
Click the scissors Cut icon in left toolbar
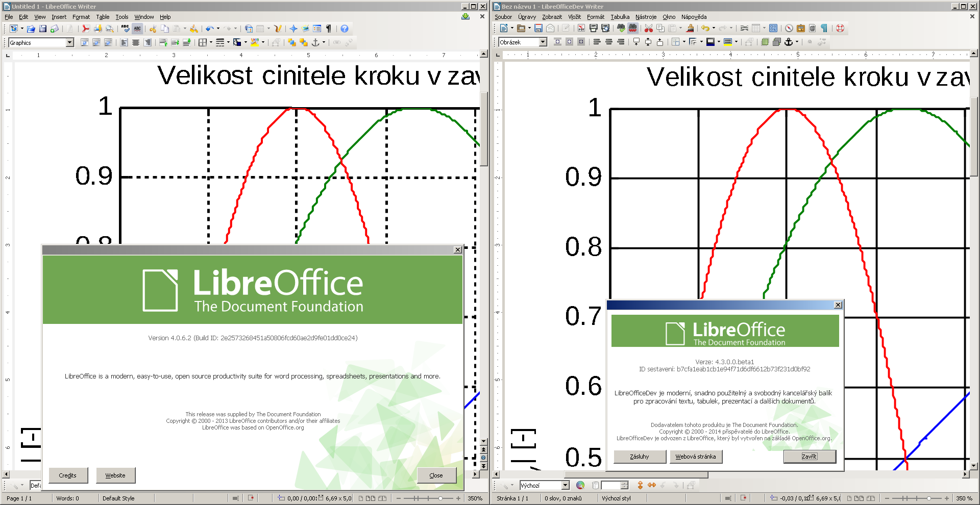click(153, 29)
